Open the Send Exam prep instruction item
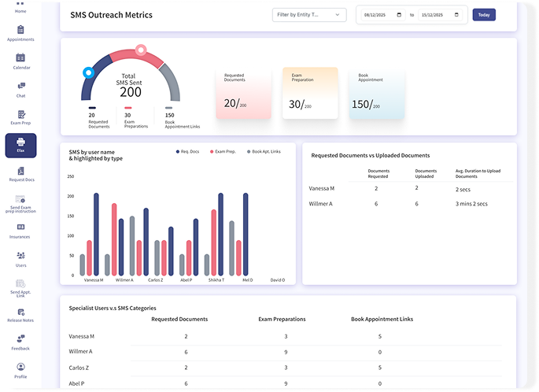 tap(20, 204)
